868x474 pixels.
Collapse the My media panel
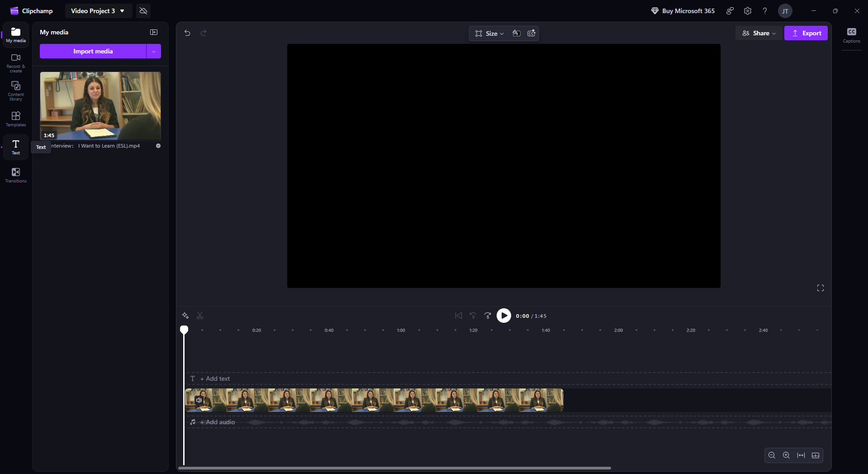coord(154,32)
